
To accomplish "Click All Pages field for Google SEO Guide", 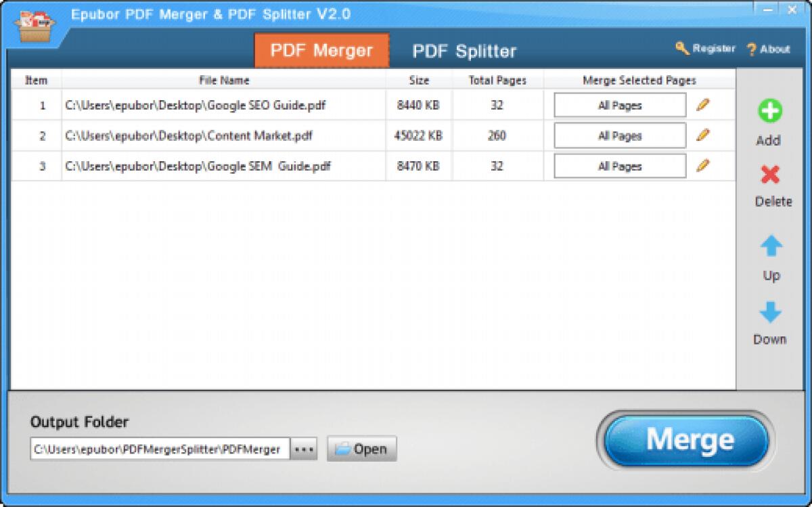I will point(619,106).
